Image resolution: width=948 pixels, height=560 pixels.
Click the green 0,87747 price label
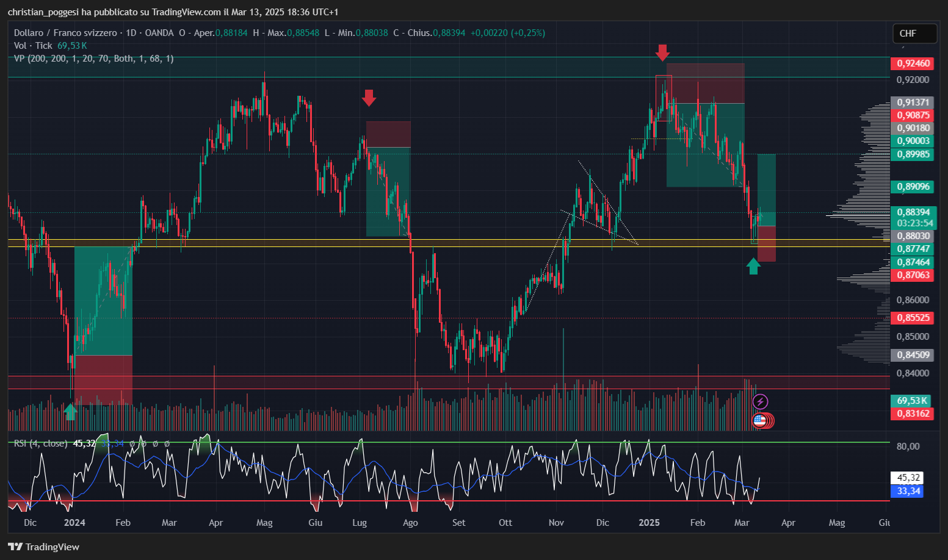coord(913,249)
